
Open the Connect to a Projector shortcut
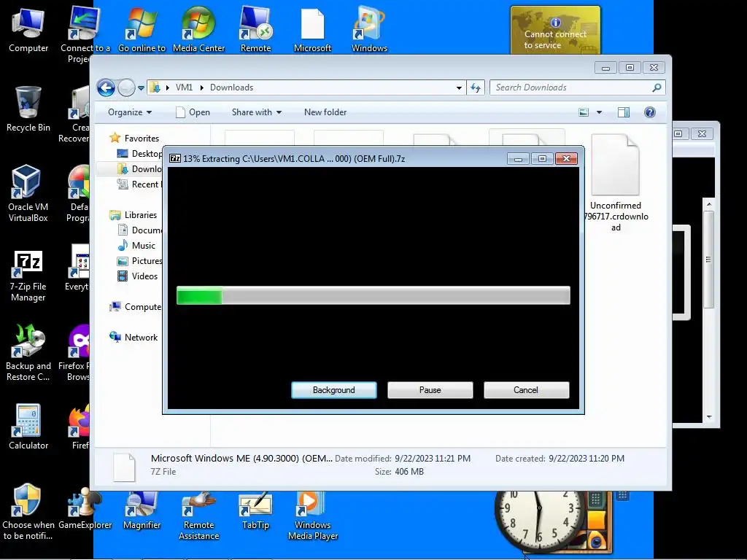85,34
